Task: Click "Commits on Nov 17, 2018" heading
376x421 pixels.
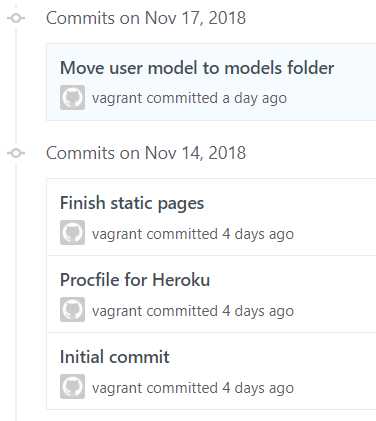Action: point(146,18)
